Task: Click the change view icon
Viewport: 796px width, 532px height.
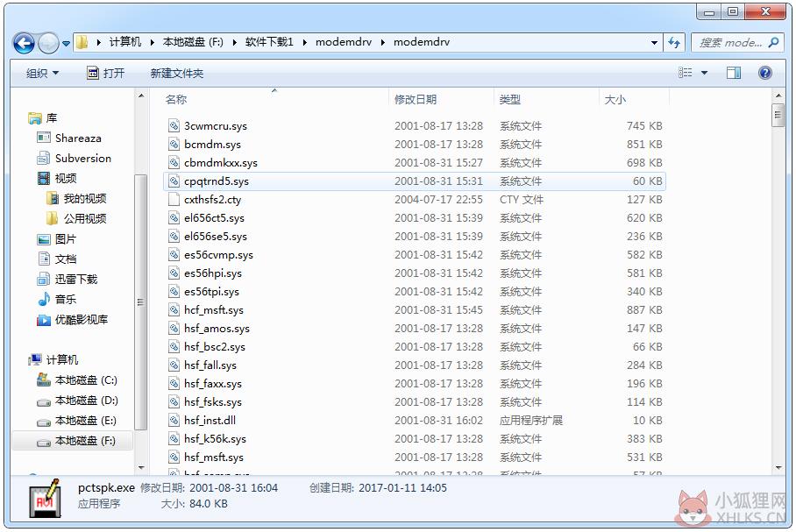Action: [686, 73]
